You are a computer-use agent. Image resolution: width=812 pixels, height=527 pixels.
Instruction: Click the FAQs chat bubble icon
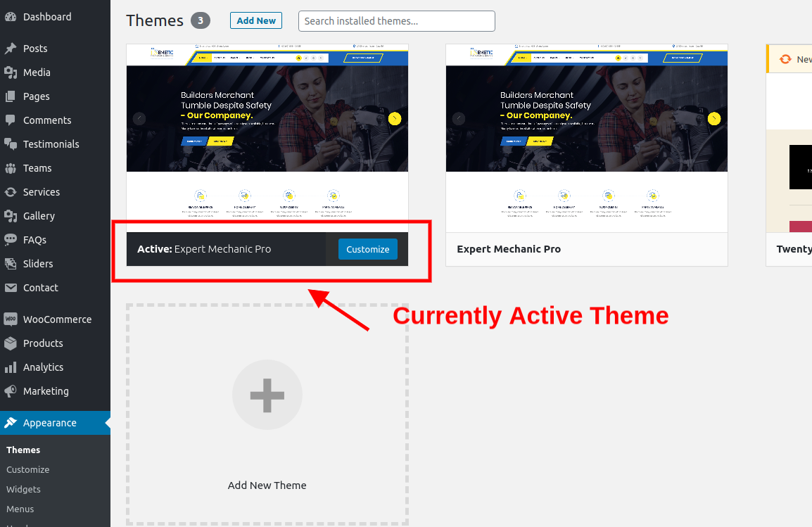11,240
